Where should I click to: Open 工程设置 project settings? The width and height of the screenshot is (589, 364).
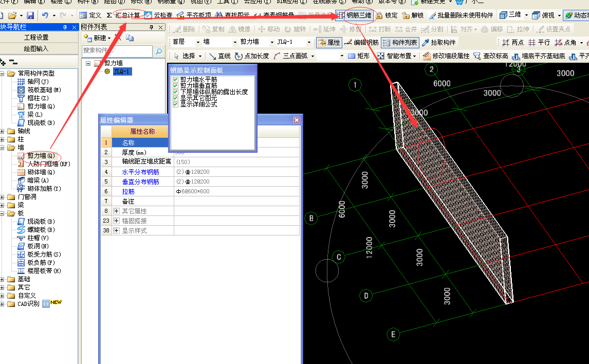[x=36, y=37]
